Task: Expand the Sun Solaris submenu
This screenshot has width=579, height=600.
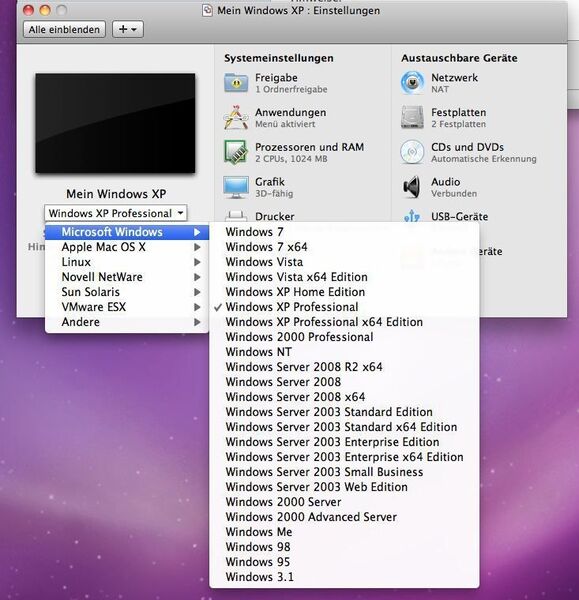Action: [127, 292]
